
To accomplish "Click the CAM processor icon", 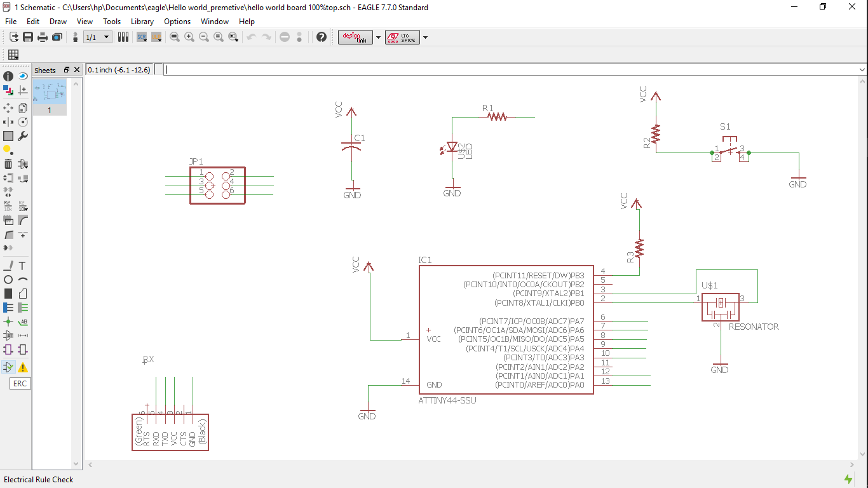I will [57, 37].
